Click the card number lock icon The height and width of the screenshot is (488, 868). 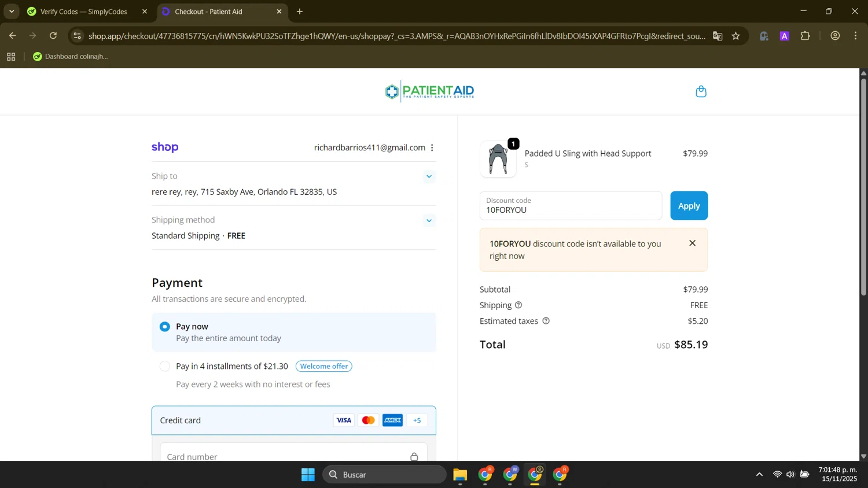pos(414,457)
